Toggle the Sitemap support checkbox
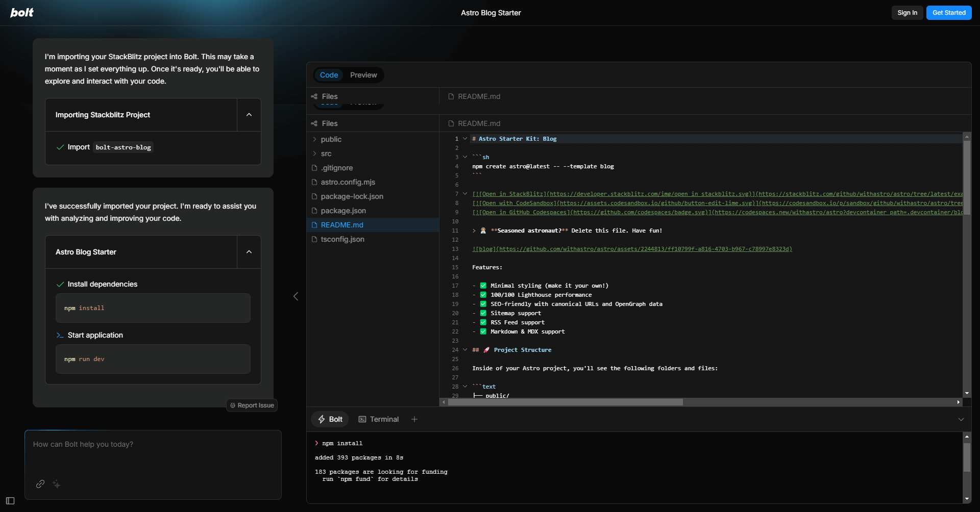Screen dimensions: 980x512 coord(483,313)
